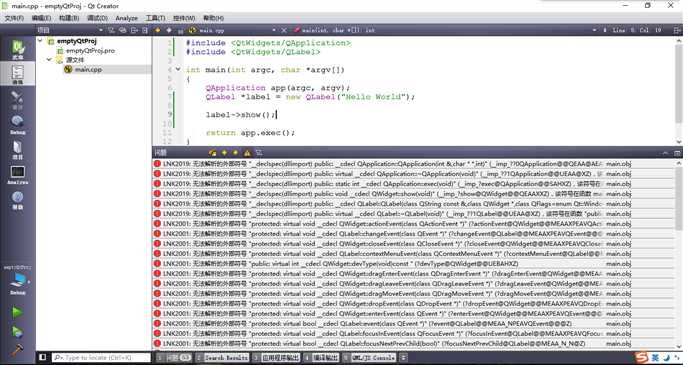Screen dimensions: 683x365
Task: Open the QML/JS Console output tab
Action: 369,358
